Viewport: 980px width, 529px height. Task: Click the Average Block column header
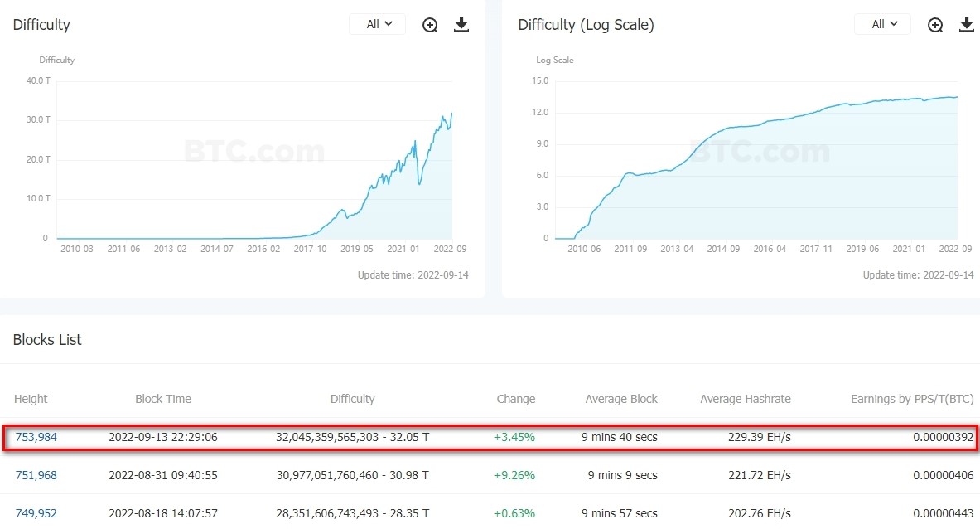pyautogui.click(x=621, y=399)
